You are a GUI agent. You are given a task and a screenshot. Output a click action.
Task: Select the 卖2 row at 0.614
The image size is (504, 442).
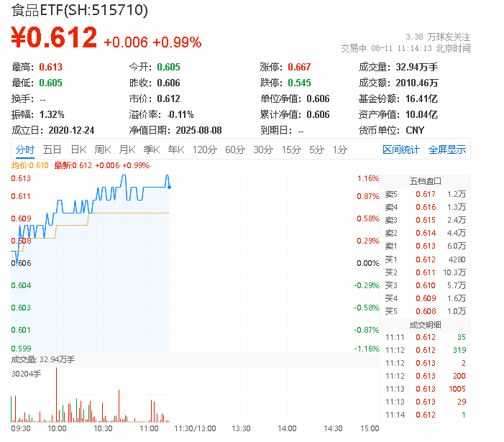coord(425,233)
